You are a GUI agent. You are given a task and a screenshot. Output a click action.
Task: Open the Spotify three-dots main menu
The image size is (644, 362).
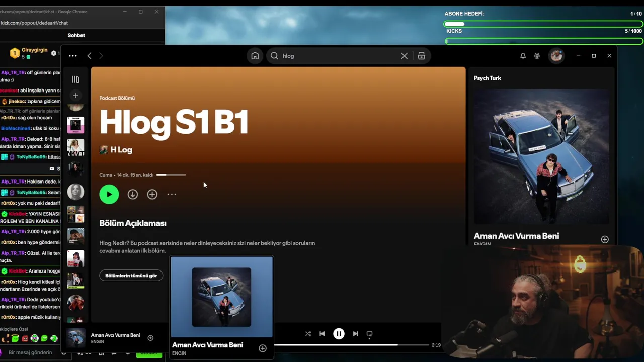click(73, 56)
